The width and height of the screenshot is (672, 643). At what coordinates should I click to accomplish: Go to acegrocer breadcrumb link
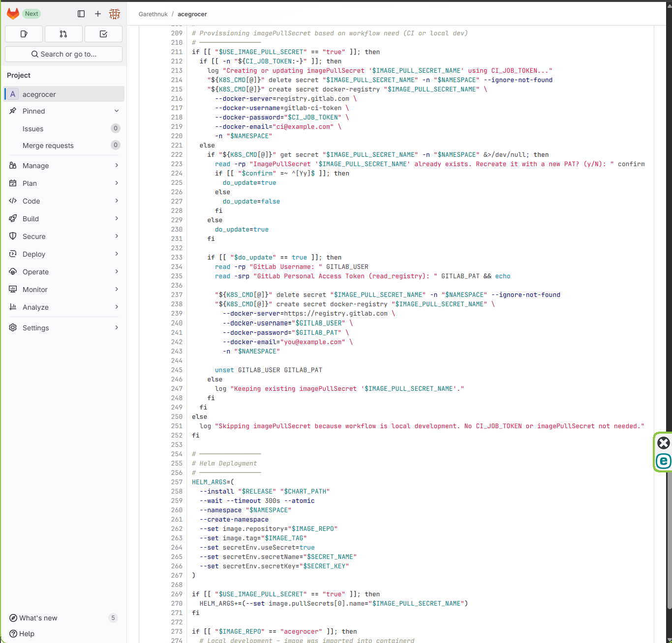point(192,14)
